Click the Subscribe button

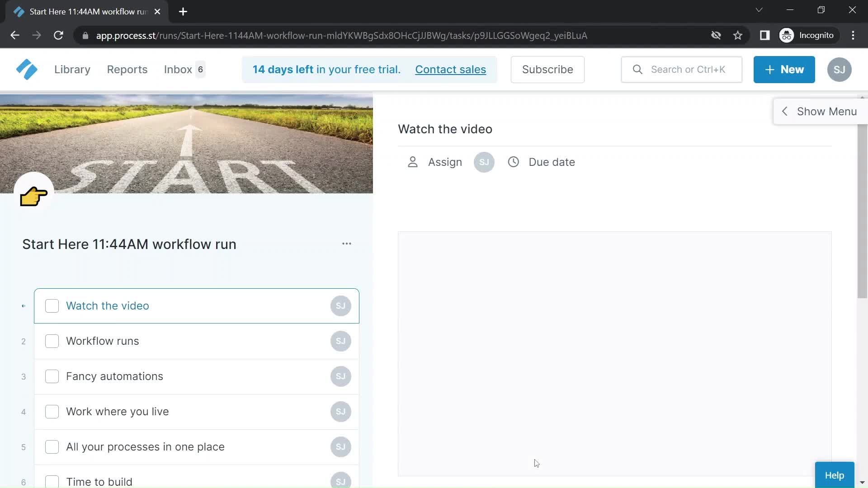[x=547, y=69]
